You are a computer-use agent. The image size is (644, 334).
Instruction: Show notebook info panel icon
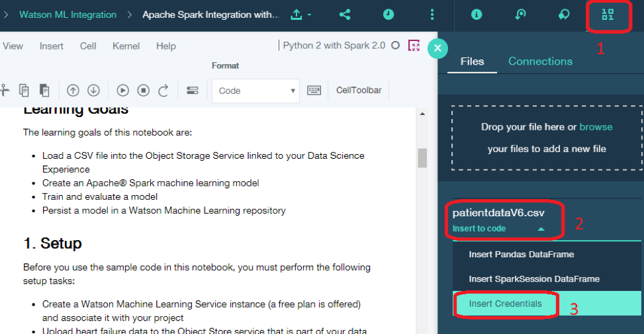477,15
